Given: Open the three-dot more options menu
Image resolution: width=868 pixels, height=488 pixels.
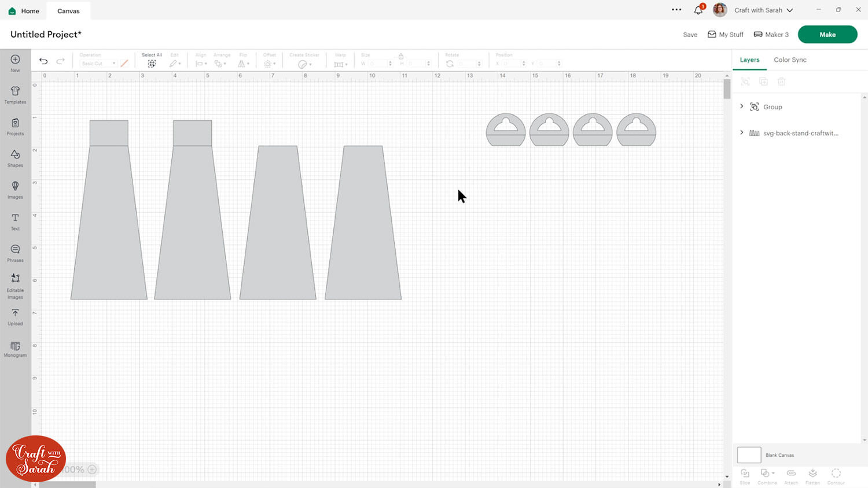Looking at the screenshot, I should tap(676, 10).
